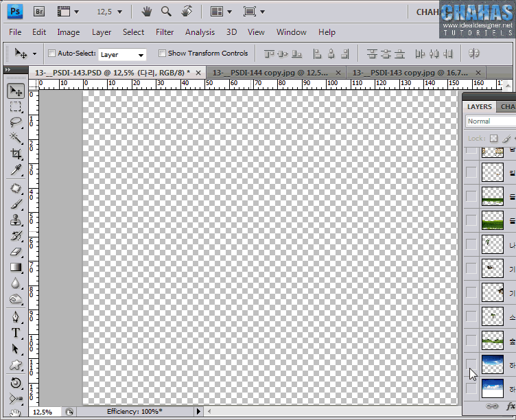Select the Rectangular Marquee tool

pyautogui.click(x=16, y=106)
